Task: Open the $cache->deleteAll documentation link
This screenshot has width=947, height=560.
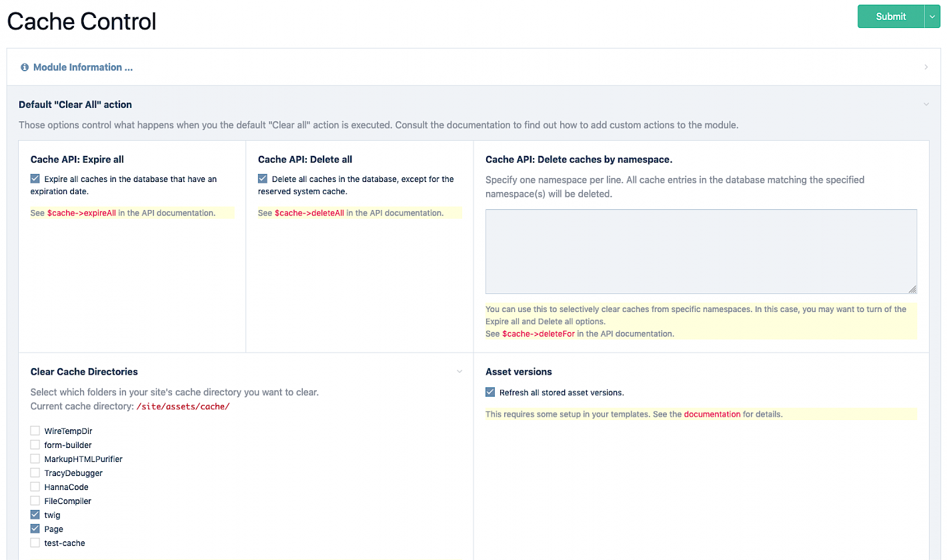Action: pyautogui.click(x=309, y=213)
